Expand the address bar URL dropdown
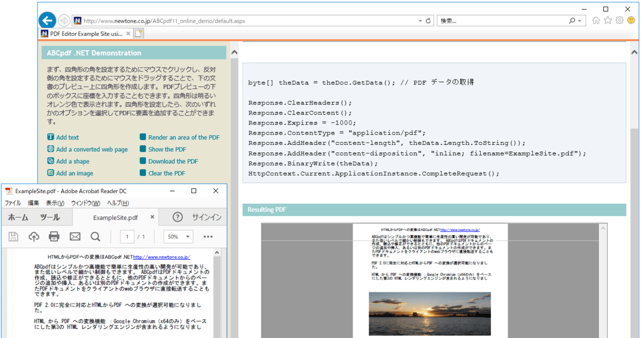 [x=420, y=20]
